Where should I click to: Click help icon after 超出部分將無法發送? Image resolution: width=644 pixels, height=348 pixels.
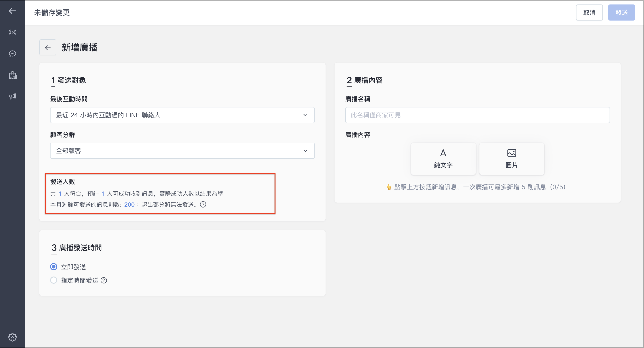203,204
